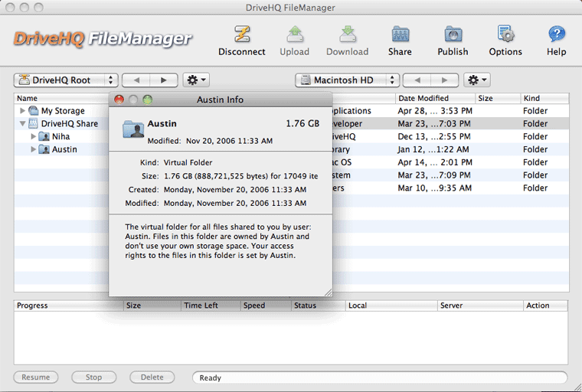Click the Upload toolbar icon
Viewport: 582px width, 392px height.
click(x=295, y=34)
